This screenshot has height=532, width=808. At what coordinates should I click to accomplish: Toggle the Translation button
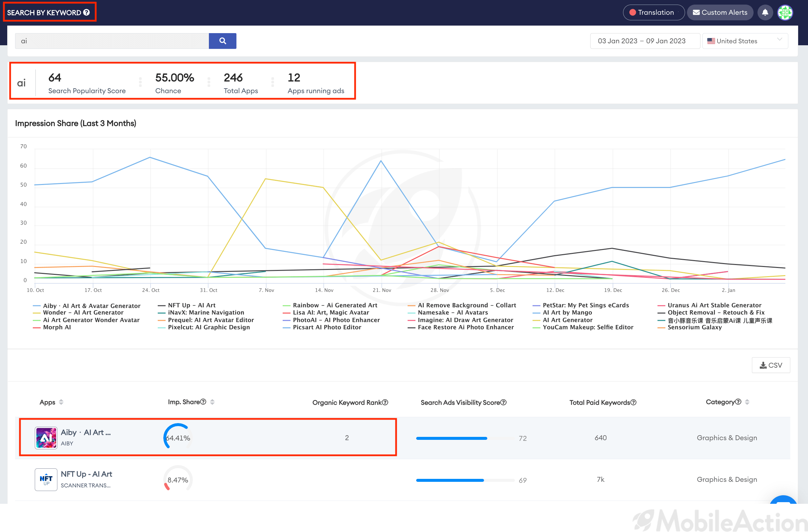(x=654, y=12)
